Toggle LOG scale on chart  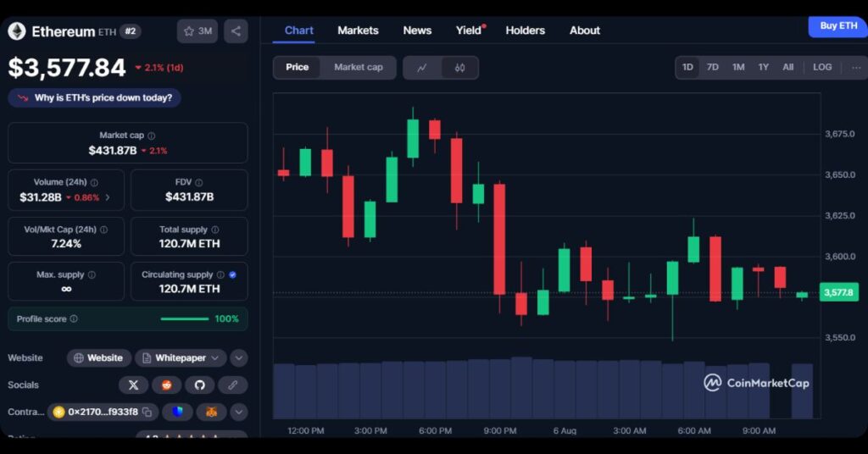tap(822, 68)
